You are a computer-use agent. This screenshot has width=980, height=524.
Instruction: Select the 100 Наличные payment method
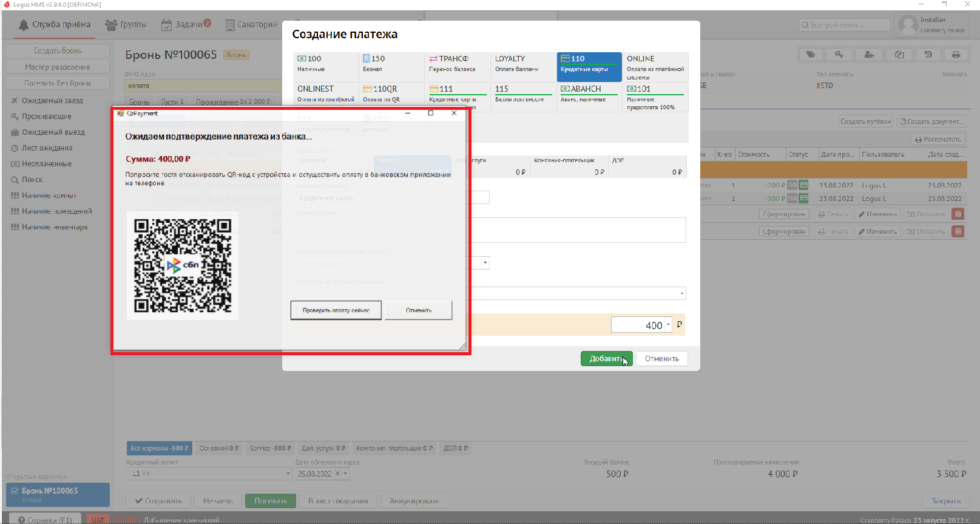(x=326, y=64)
